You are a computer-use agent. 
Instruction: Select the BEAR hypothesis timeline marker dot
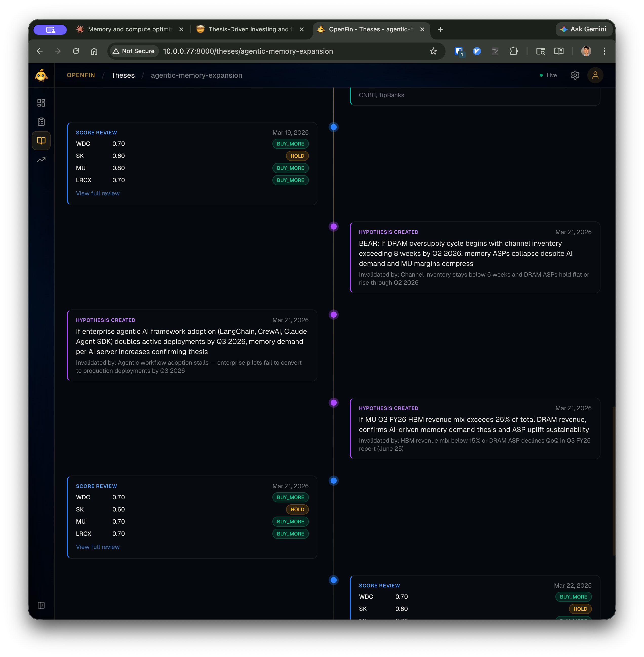pos(333,227)
